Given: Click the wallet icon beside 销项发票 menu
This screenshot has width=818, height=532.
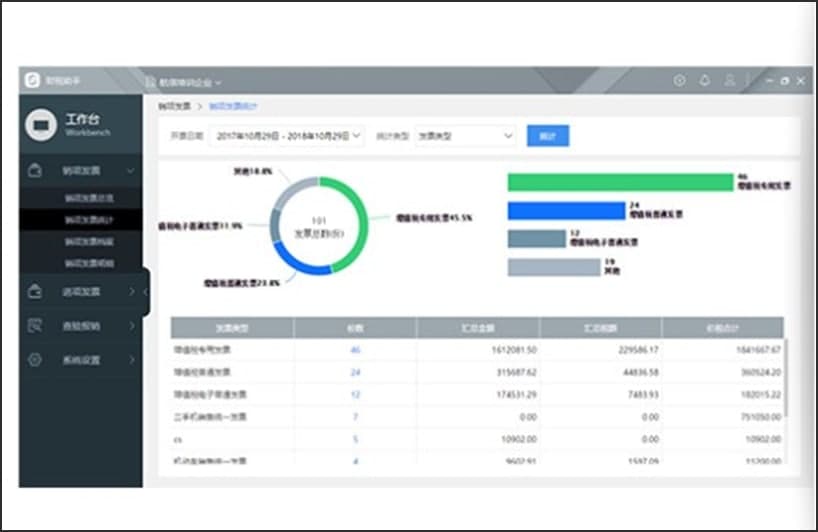Looking at the screenshot, I should [x=35, y=170].
